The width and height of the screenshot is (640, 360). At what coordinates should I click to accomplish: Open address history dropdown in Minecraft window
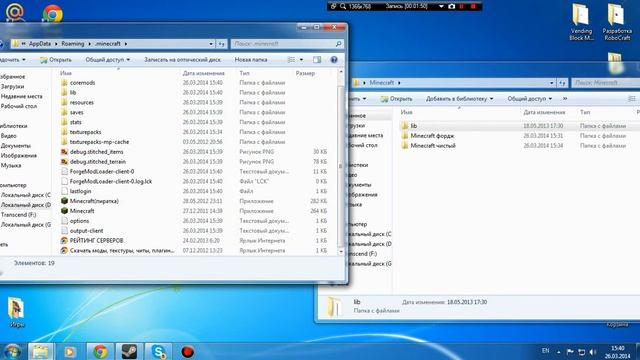pyautogui.click(x=551, y=83)
